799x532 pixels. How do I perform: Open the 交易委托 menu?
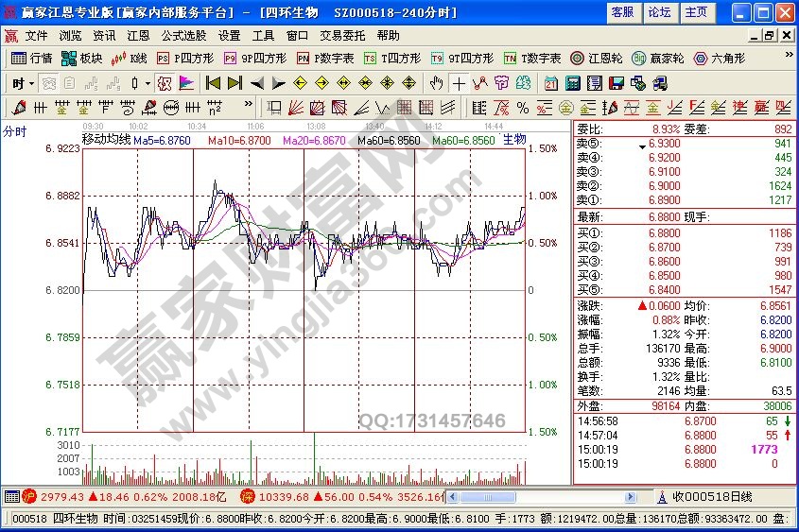[x=341, y=35]
